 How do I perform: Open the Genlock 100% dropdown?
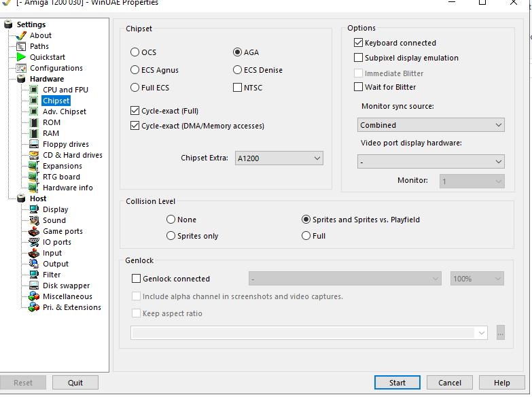(x=477, y=279)
